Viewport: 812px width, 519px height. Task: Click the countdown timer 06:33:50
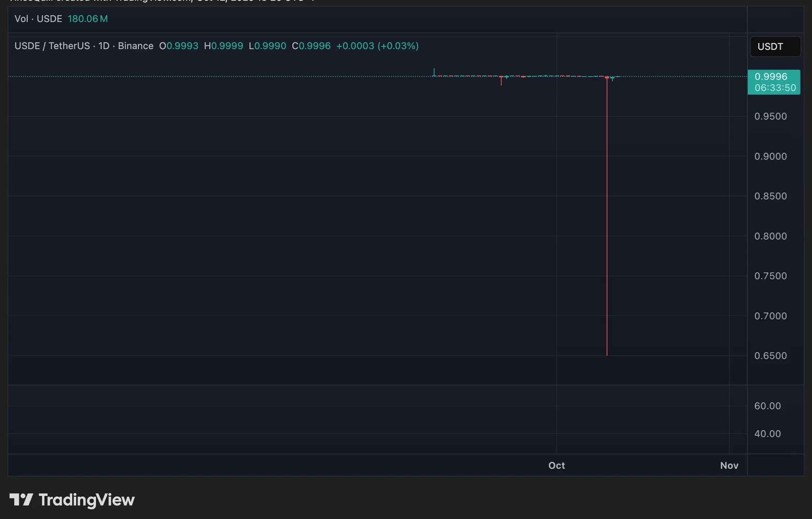pos(774,88)
